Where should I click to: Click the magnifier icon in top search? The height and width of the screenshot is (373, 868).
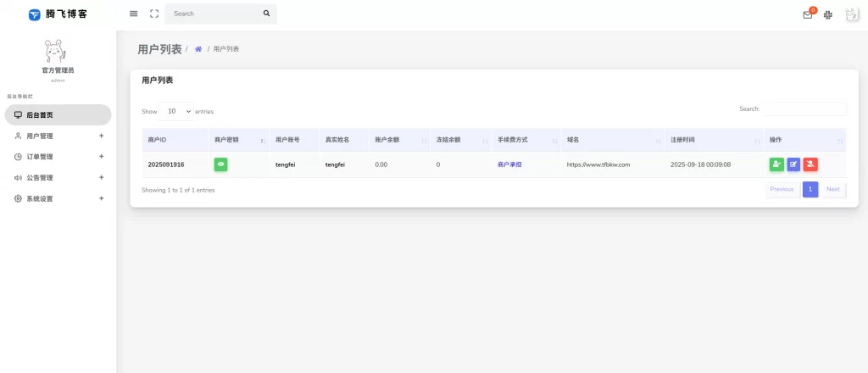point(266,14)
